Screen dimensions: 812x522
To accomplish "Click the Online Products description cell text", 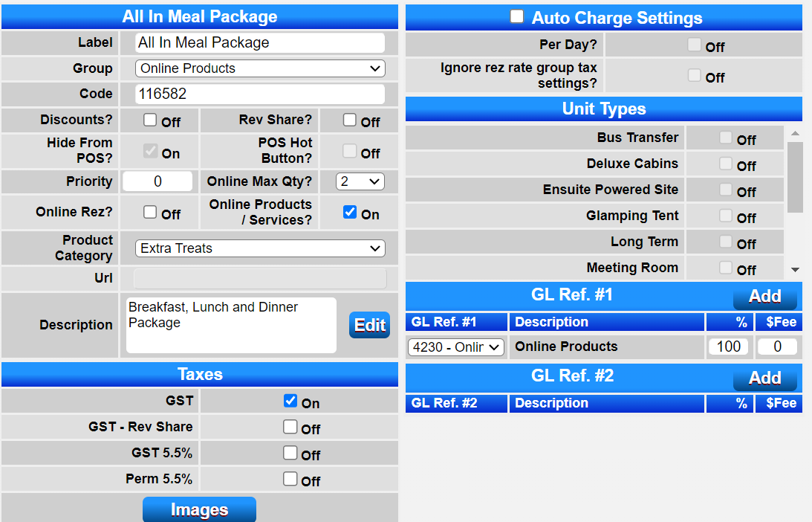I will coord(566,347).
